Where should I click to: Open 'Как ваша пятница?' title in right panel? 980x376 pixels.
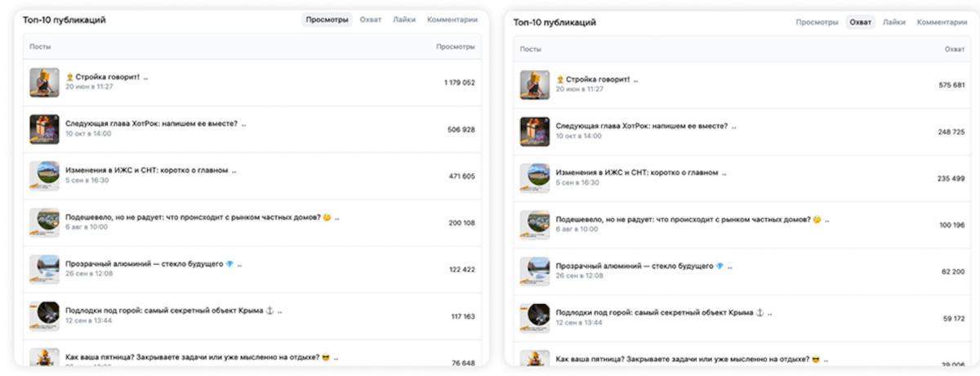click(x=688, y=359)
